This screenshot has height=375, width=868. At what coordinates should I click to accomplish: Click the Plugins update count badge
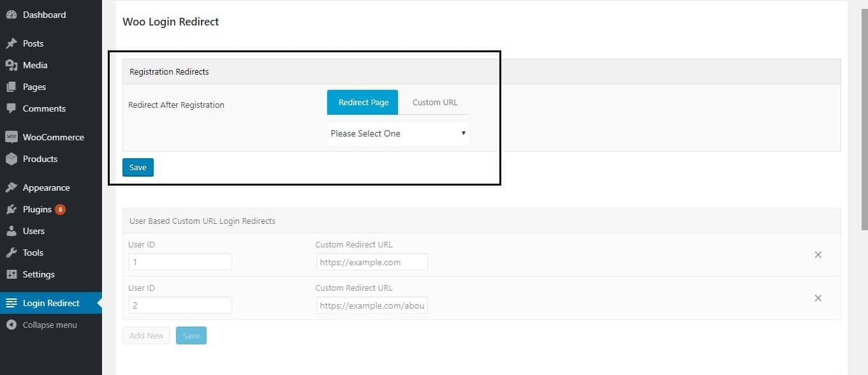pos(61,209)
